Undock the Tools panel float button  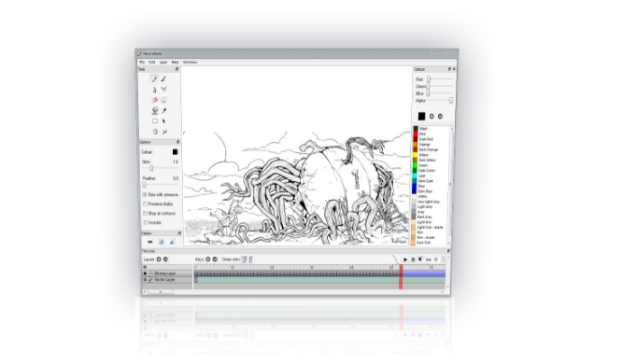[x=177, y=69]
